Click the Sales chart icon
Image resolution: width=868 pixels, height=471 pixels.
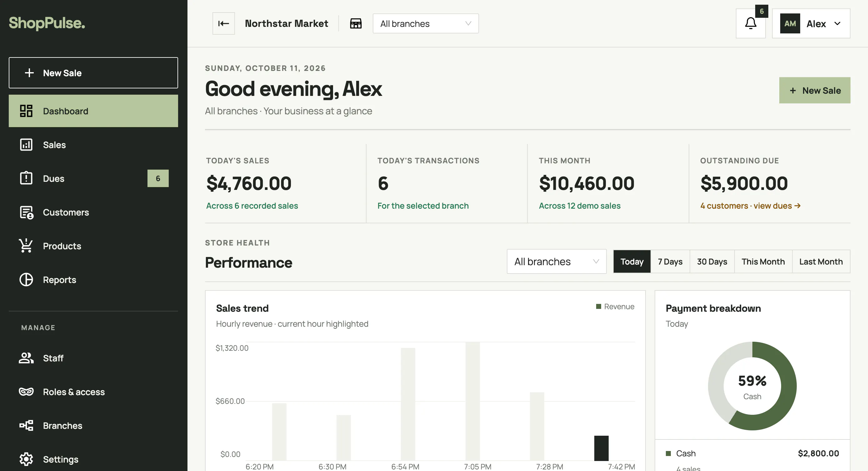coord(26,145)
